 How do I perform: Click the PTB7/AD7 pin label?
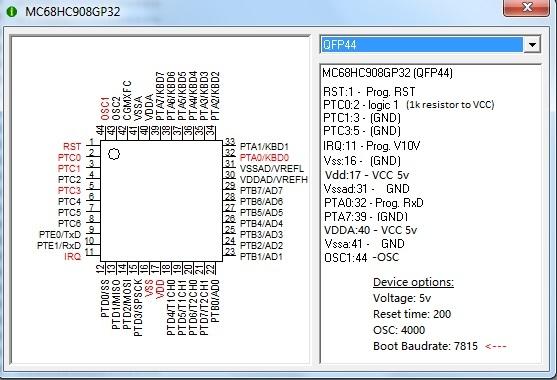tap(261, 191)
